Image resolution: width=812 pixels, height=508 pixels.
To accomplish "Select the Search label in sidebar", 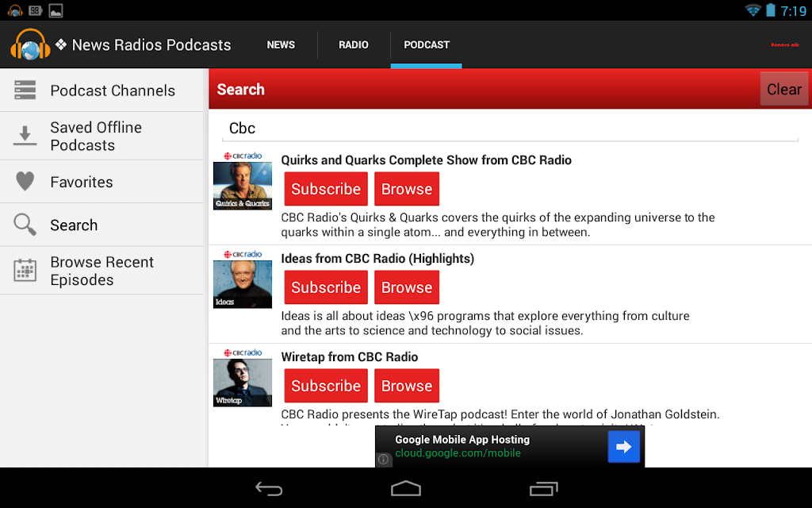I will (x=74, y=225).
